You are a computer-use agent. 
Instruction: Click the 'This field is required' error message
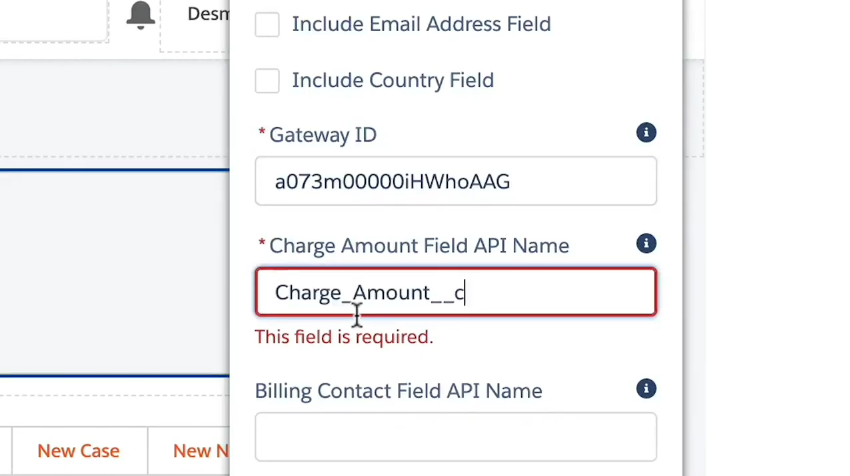343,337
